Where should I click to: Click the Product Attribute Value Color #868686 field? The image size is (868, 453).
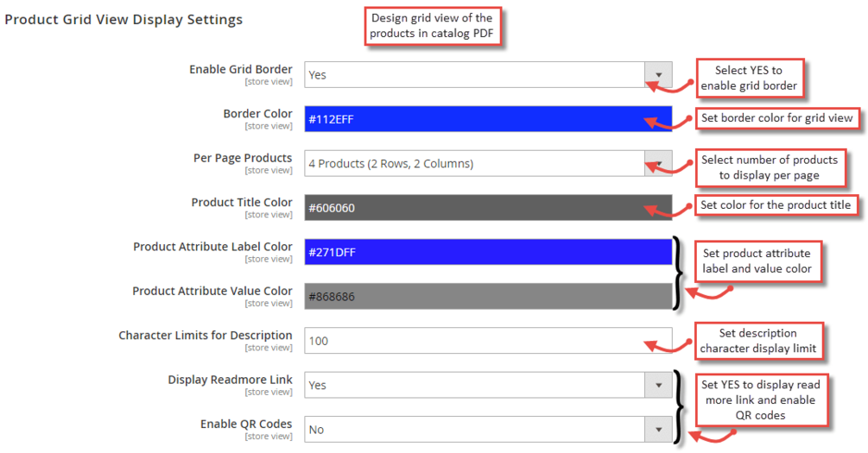[x=487, y=296]
